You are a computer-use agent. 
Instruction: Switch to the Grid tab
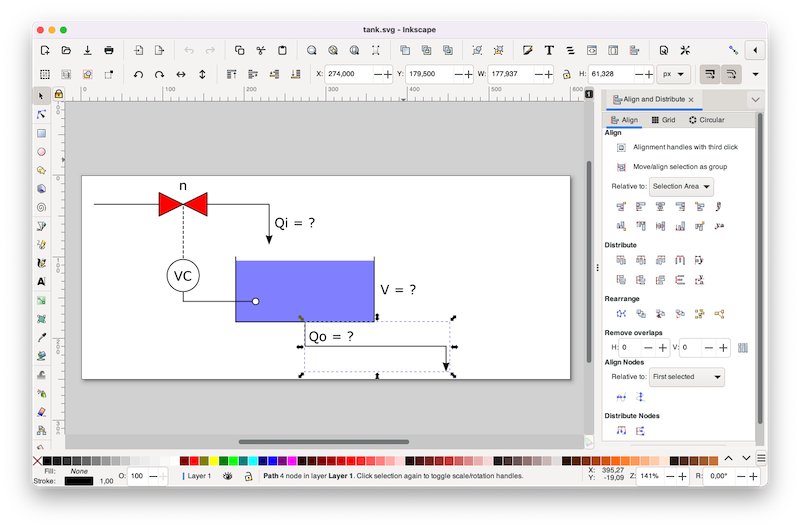663,120
